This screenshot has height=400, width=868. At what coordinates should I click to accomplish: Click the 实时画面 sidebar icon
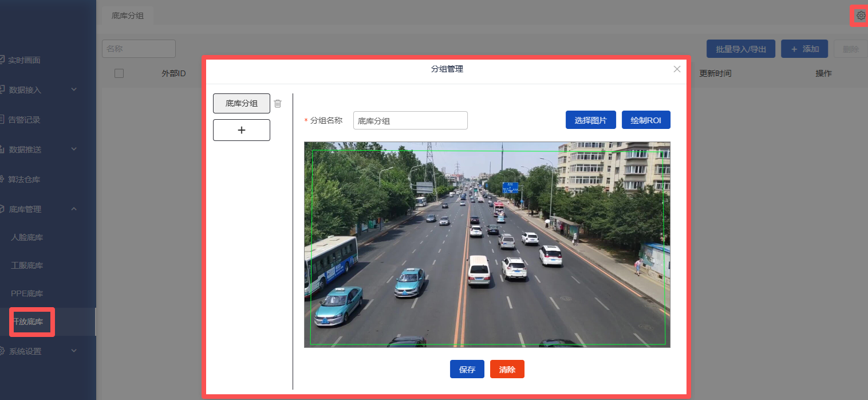pos(2,60)
